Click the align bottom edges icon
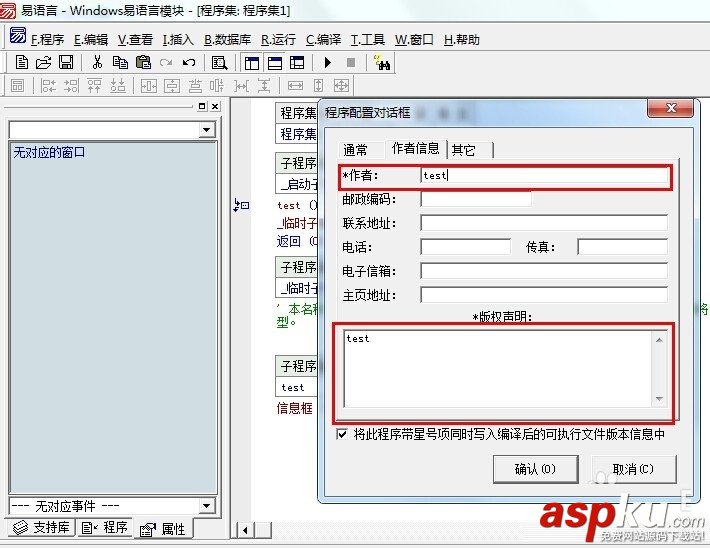 click(x=118, y=85)
